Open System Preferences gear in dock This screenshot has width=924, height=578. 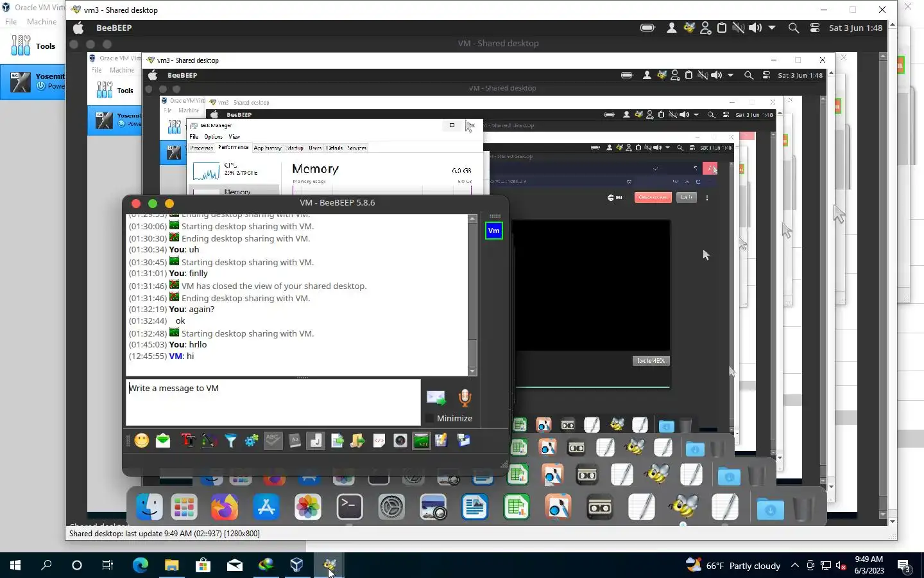[391, 507]
